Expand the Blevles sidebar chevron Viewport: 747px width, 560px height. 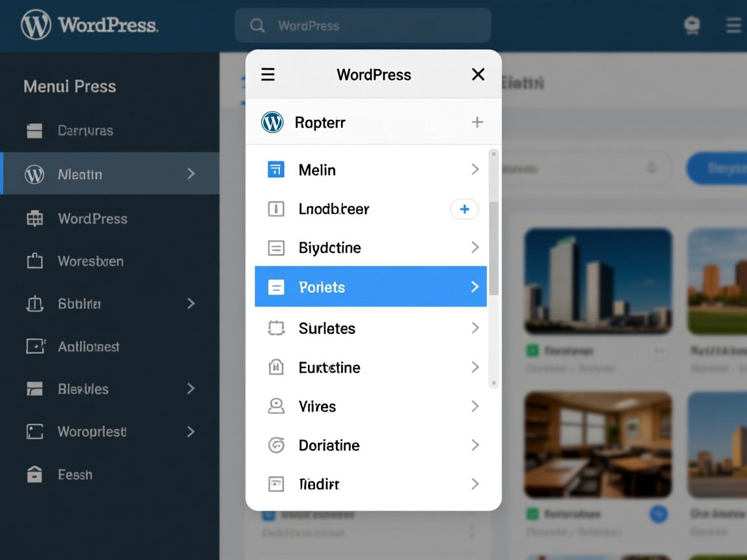[x=191, y=388]
